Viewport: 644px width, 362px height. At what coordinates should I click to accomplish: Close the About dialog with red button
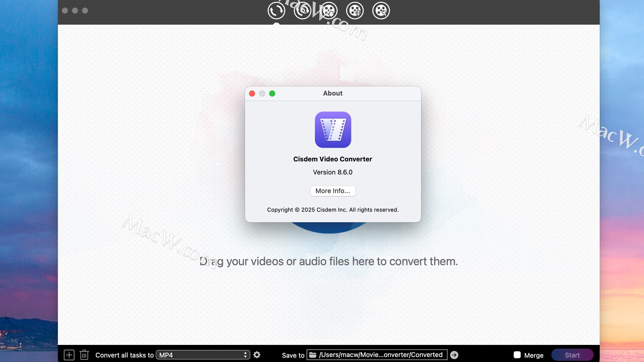tap(252, 94)
